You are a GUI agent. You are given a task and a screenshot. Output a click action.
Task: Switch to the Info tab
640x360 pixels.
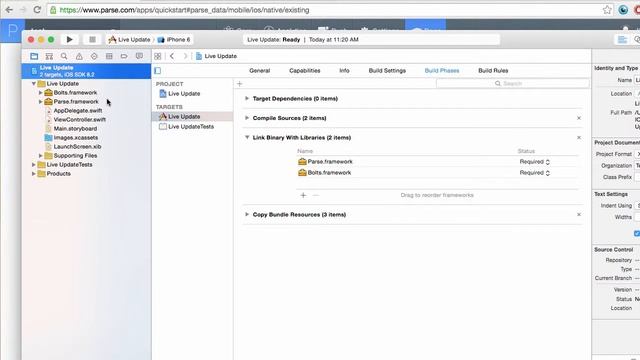pyautogui.click(x=344, y=71)
